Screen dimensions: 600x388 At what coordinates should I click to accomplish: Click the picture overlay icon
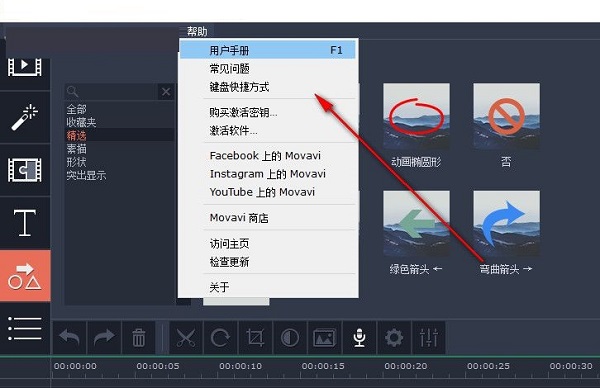[x=324, y=337]
